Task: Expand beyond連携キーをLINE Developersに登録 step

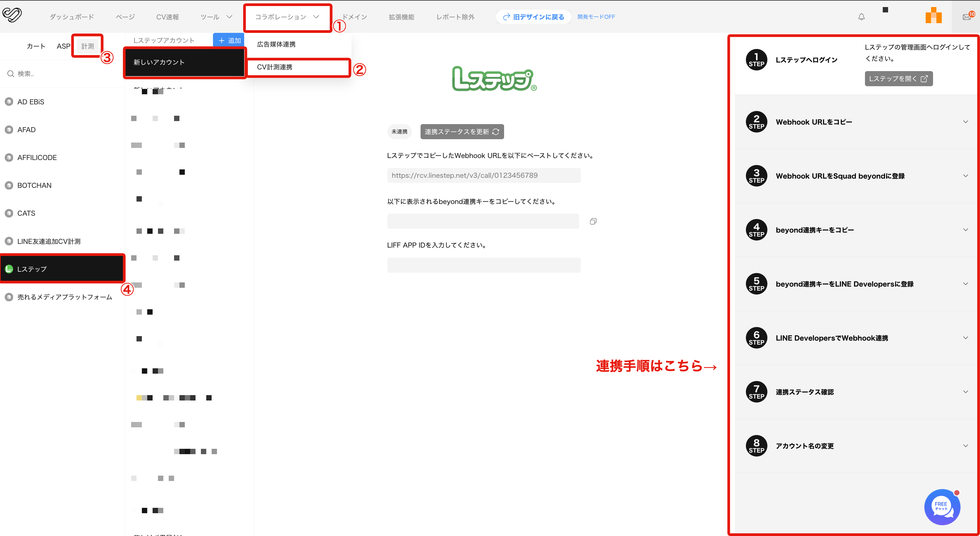Action: point(856,284)
